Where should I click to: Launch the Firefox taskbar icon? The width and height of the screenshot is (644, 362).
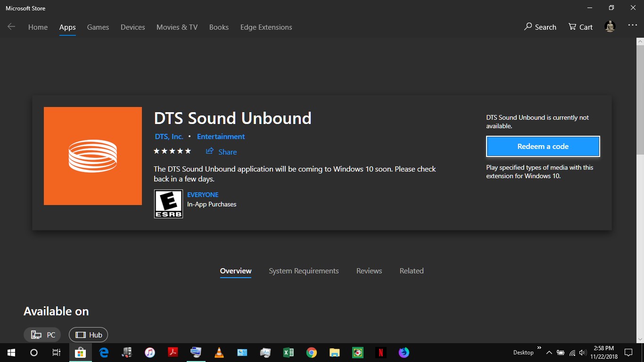(404, 353)
